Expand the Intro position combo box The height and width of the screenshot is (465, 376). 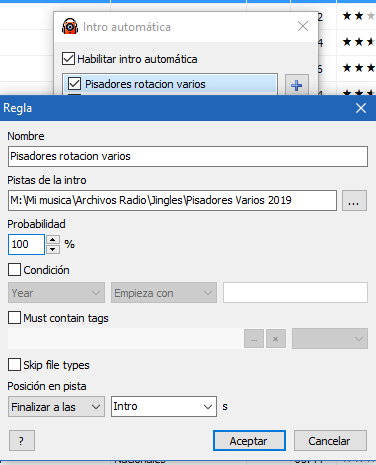(164, 406)
